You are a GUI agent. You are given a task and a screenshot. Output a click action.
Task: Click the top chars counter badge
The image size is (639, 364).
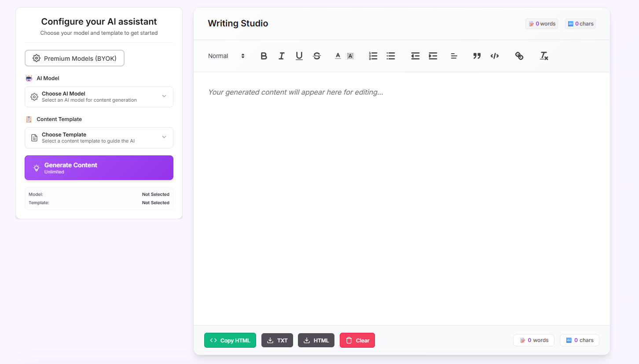[x=580, y=24]
